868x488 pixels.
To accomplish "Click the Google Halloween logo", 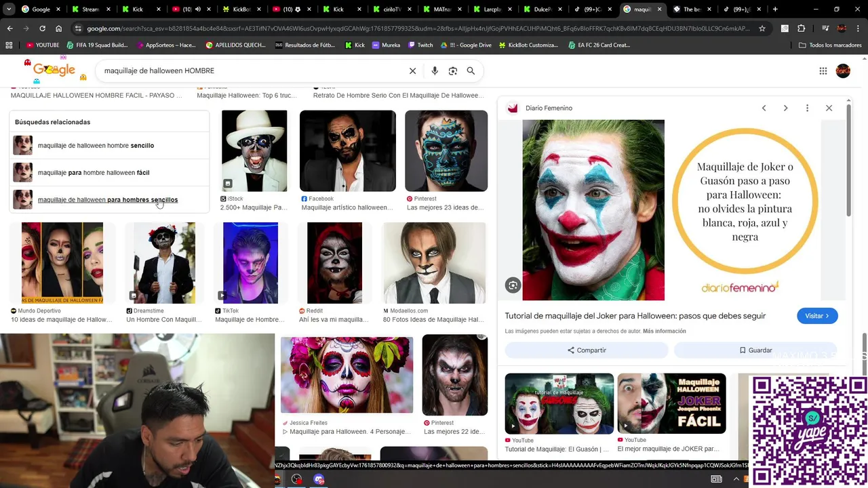I will pyautogui.click(x=54, y=70).
